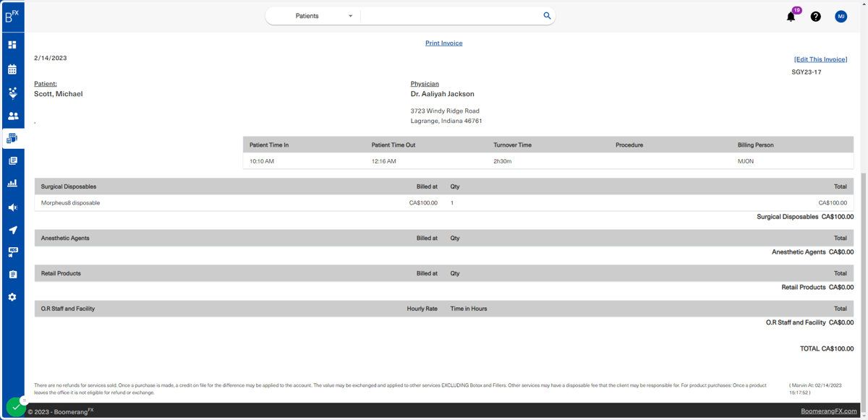Screen dimensions: 868x420
Task: Open the MJ user avatar menu
Action: tap(841, 16)
